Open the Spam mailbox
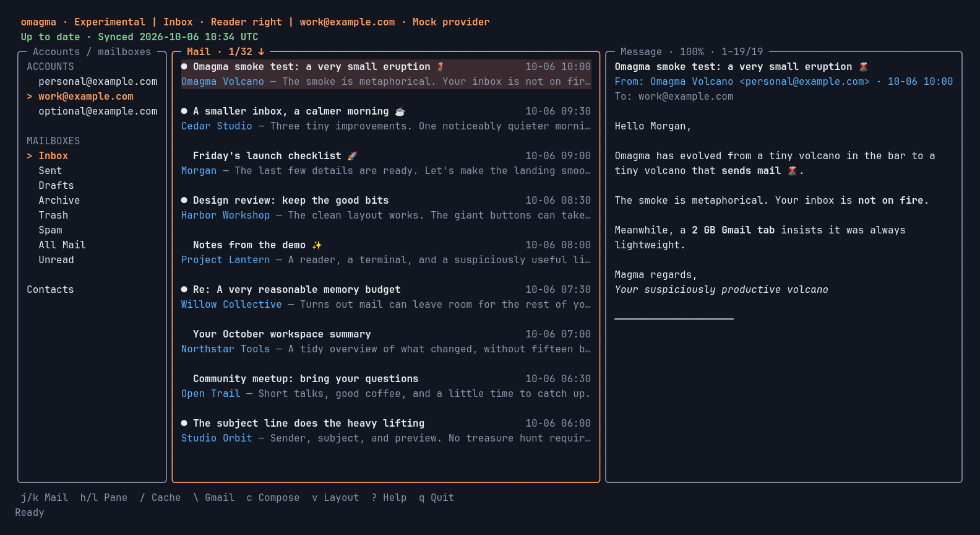The image size is (980, 535). (50, 230)
